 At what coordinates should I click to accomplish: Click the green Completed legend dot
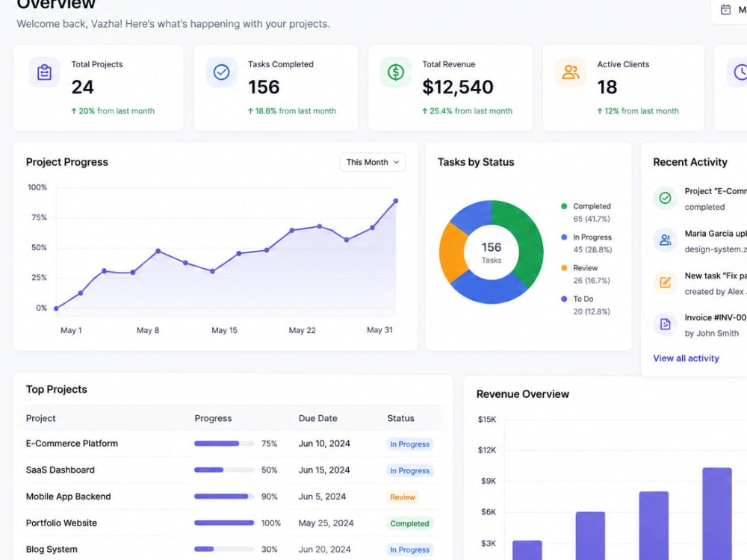564,206
